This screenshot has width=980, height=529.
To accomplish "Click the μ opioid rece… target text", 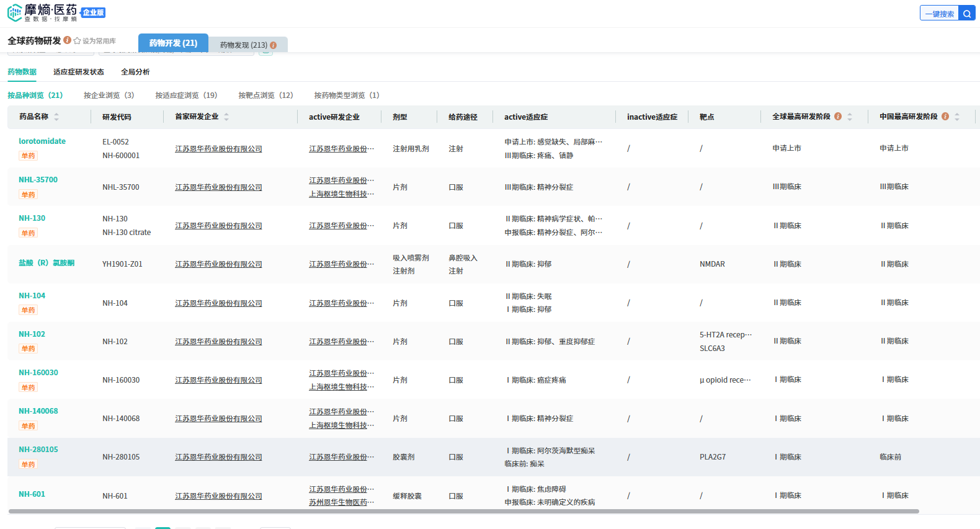I will pos(725,380).
